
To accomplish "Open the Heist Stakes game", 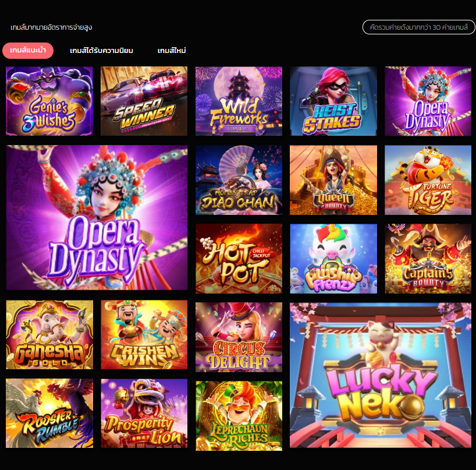I will pyautogui.click(x=333, y=101).
